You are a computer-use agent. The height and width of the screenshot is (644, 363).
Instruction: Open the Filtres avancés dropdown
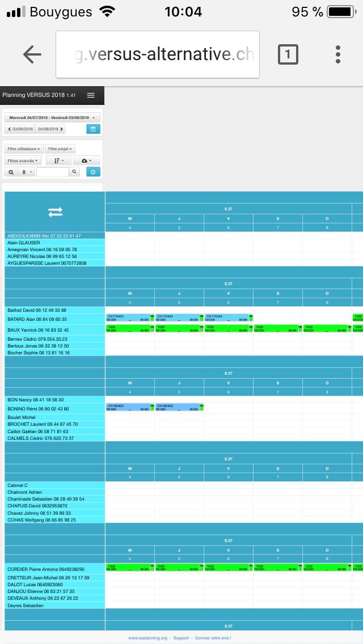(23, 160)
